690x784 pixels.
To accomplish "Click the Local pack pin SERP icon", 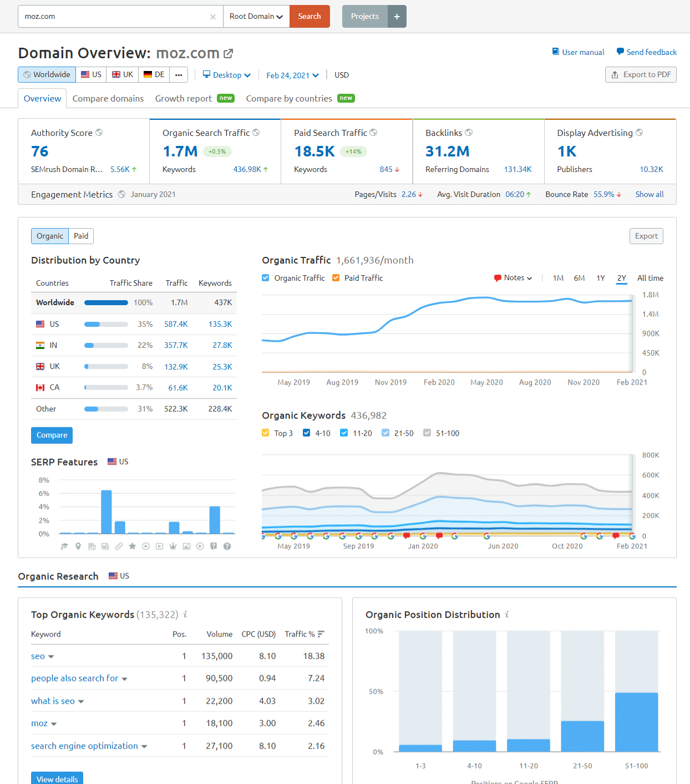I will [78, 547].
